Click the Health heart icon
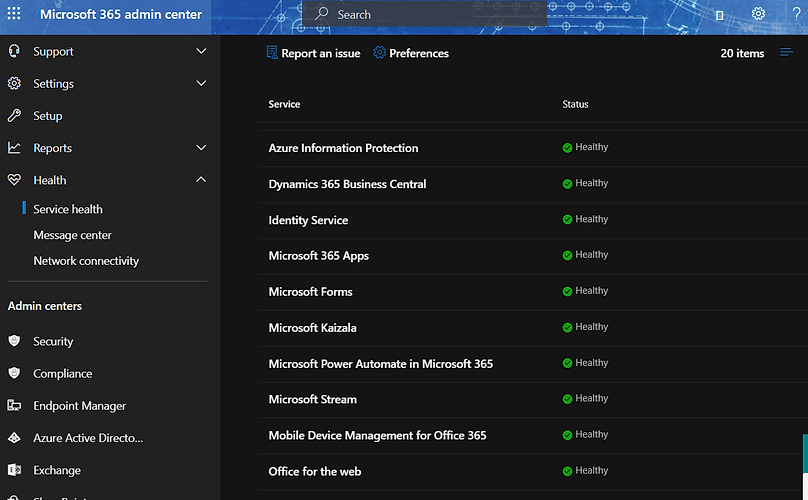This screenshot has width=808, height=500. [x=14, y=179]
